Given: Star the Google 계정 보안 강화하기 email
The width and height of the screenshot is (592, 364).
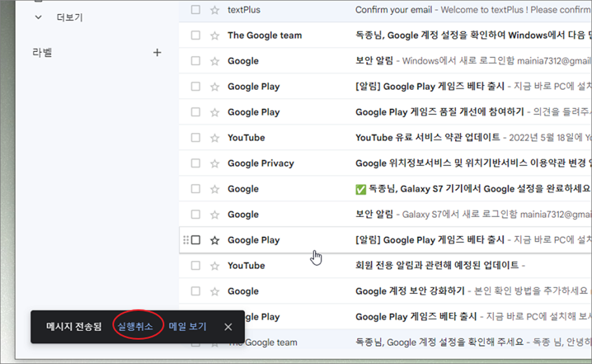Looking at the screenshot, I should pyautogui.click(x=215, y=291).
